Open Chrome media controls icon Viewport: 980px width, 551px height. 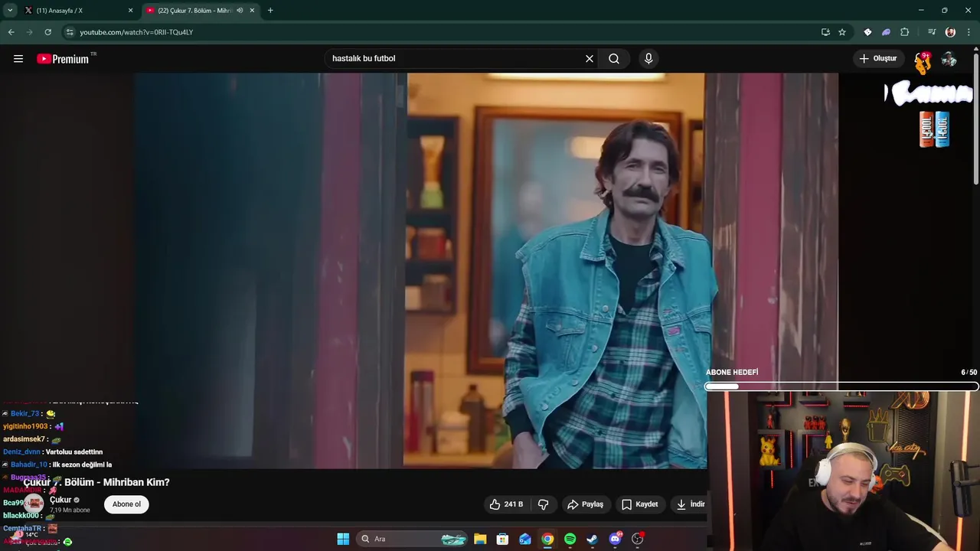click(932, 32)
